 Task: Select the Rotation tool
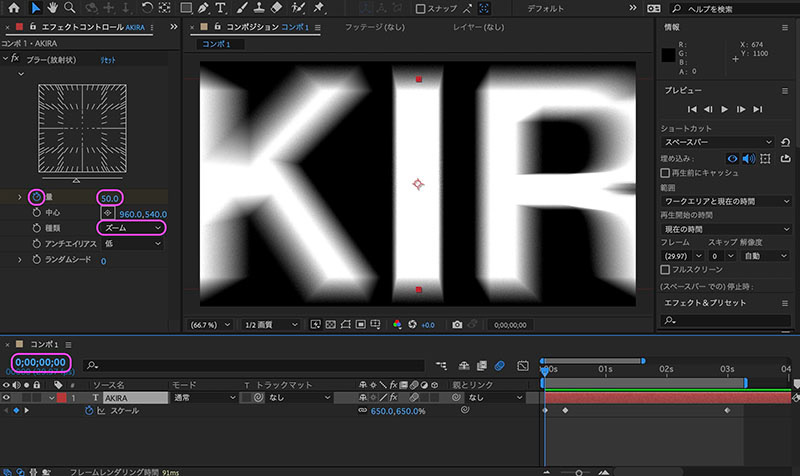click(x=147, y=8)
